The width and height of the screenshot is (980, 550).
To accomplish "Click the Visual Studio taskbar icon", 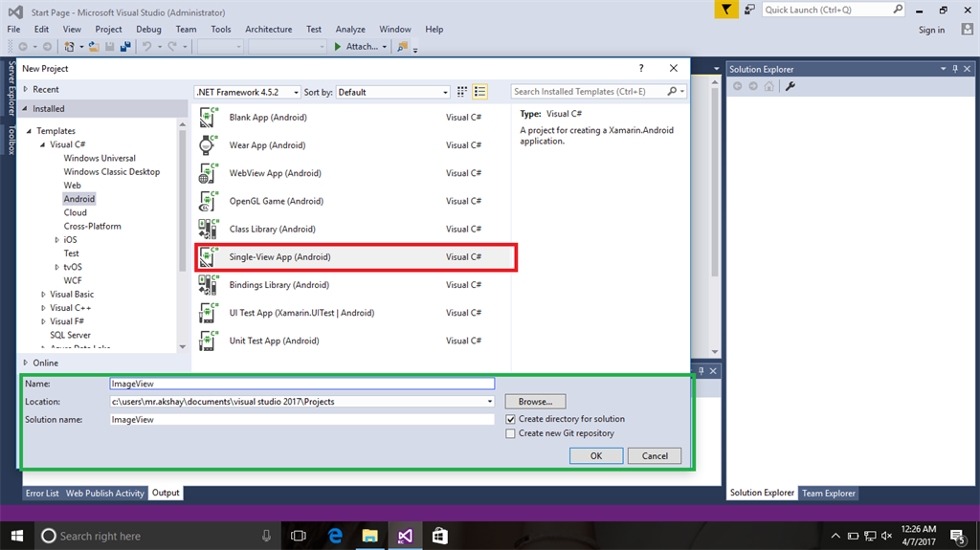I will point(405,536).
